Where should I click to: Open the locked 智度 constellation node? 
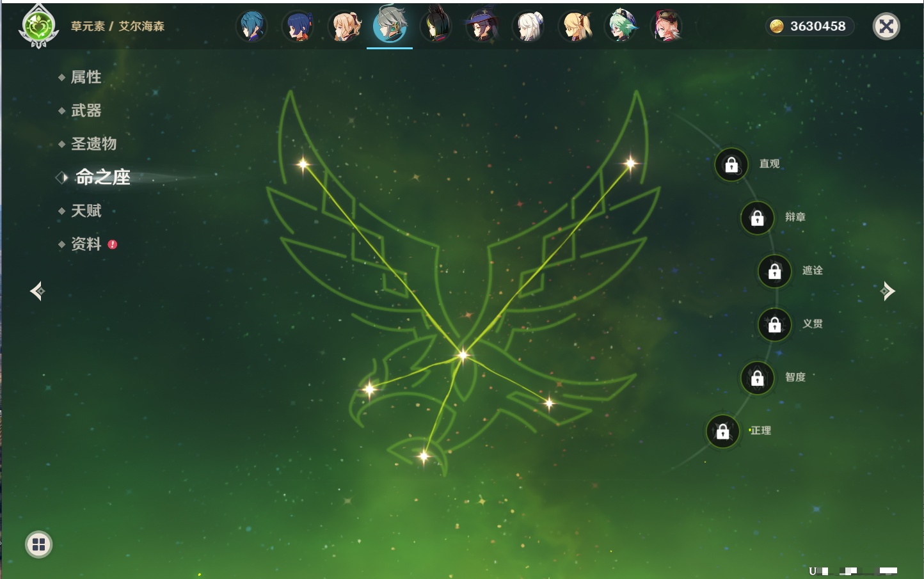point(757,377)
